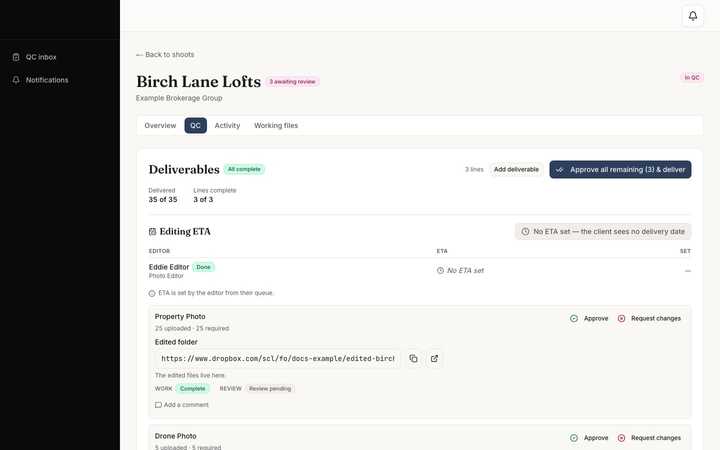Click the 35 of 35 delivered value
720x450 pixels.
point(163,200)
